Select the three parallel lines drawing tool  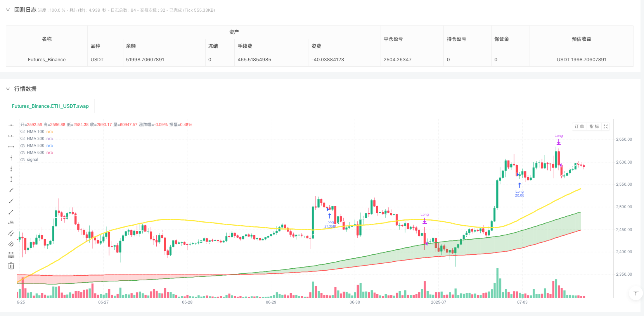(11, 244)
